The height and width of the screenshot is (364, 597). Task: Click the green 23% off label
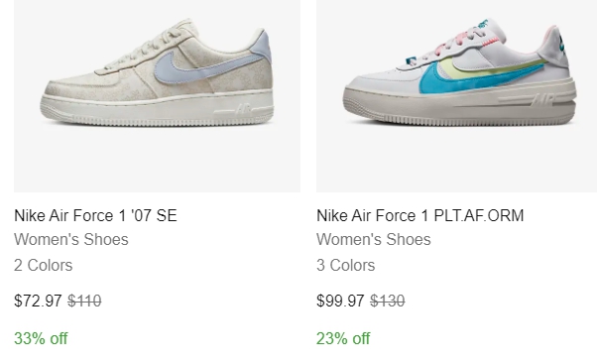point(343,338)
